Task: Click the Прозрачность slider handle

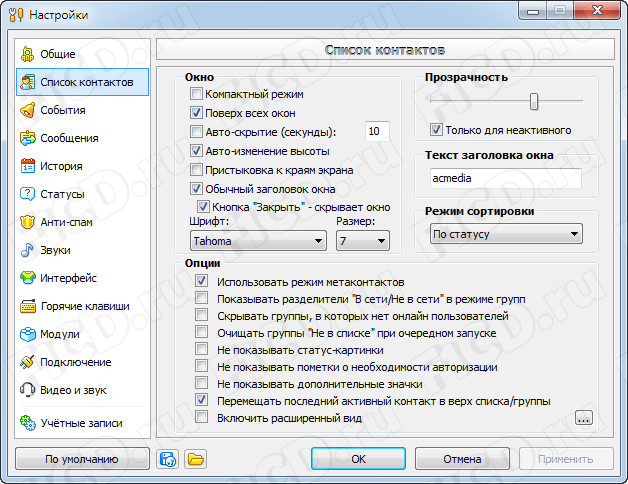Action: pos(534,101)
